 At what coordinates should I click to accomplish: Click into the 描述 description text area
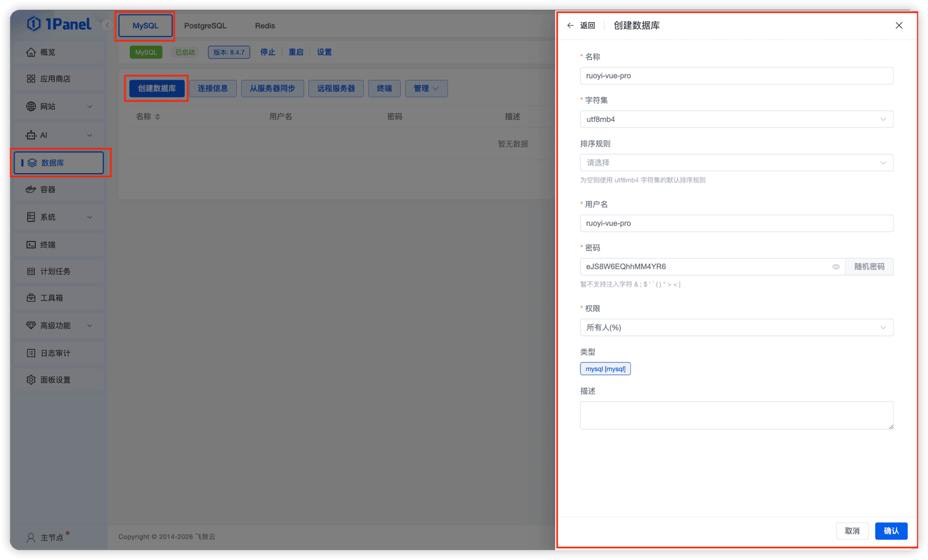[x=736, y=415]
